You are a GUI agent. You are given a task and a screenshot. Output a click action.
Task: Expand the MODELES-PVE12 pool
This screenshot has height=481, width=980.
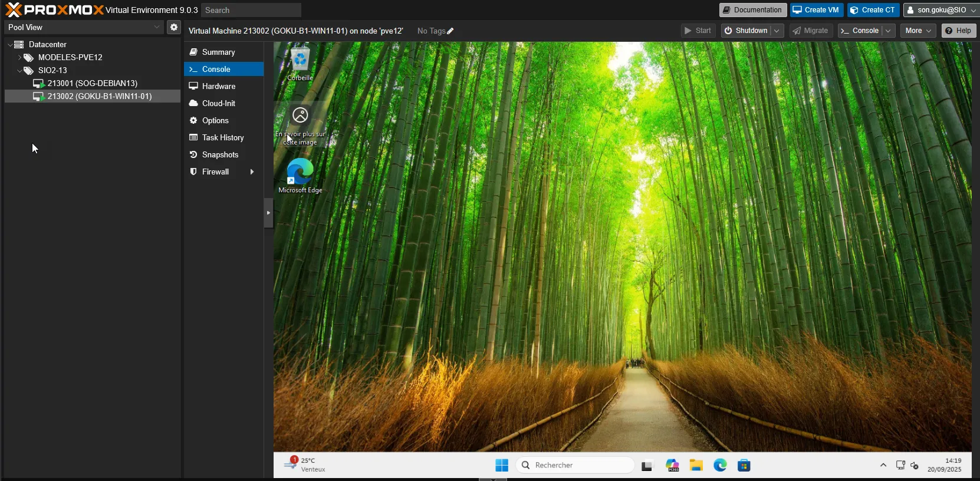click(19, 57)
